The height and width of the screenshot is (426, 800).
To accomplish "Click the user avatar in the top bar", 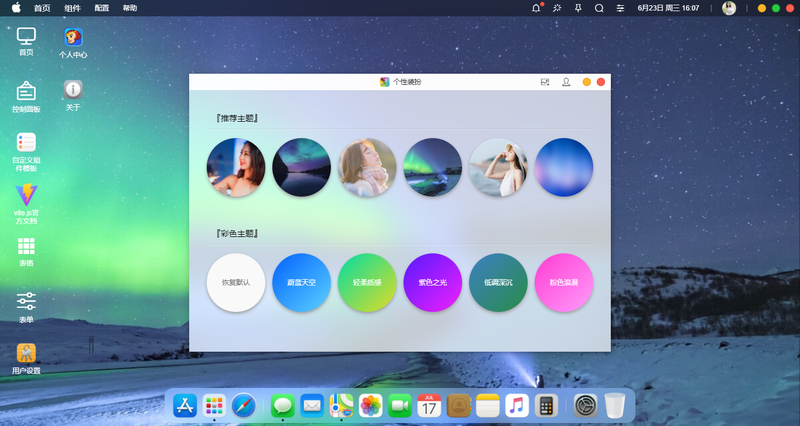I will tap(729, 8).
